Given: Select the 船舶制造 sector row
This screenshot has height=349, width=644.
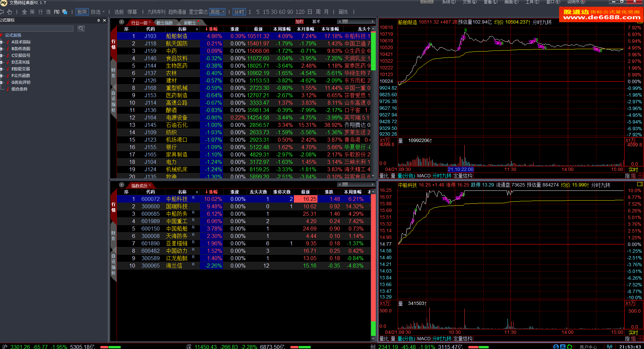Looking at the screenshot, I should 244,36.
